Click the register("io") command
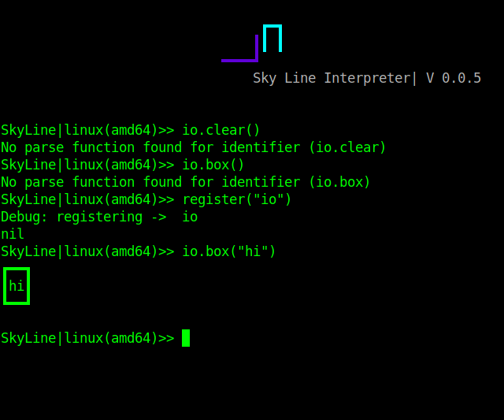Screen dimensions: 504x420 click(236, 199)
